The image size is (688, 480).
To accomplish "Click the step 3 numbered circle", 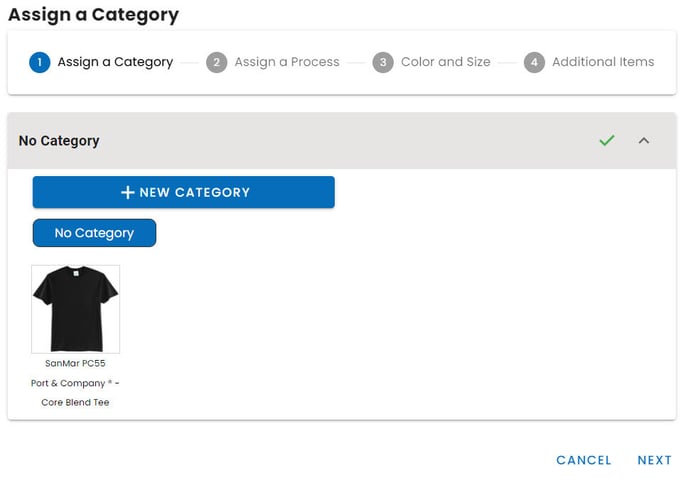I will coord(383,62).
